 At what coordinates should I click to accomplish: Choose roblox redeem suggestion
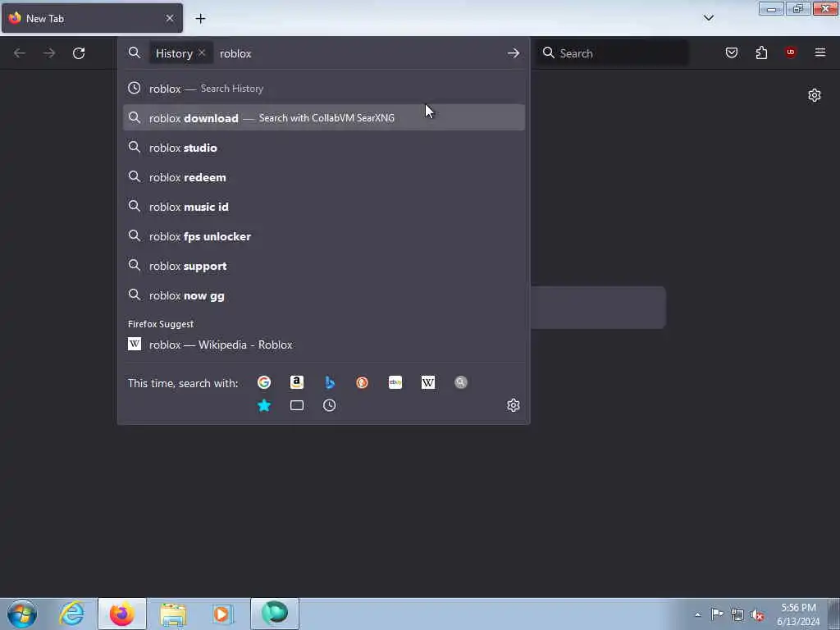coord(323,177)
